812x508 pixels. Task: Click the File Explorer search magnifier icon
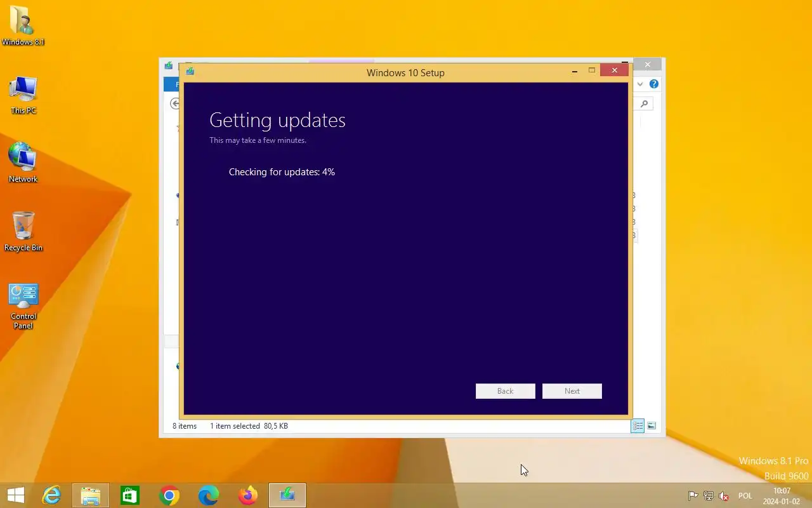645,104
